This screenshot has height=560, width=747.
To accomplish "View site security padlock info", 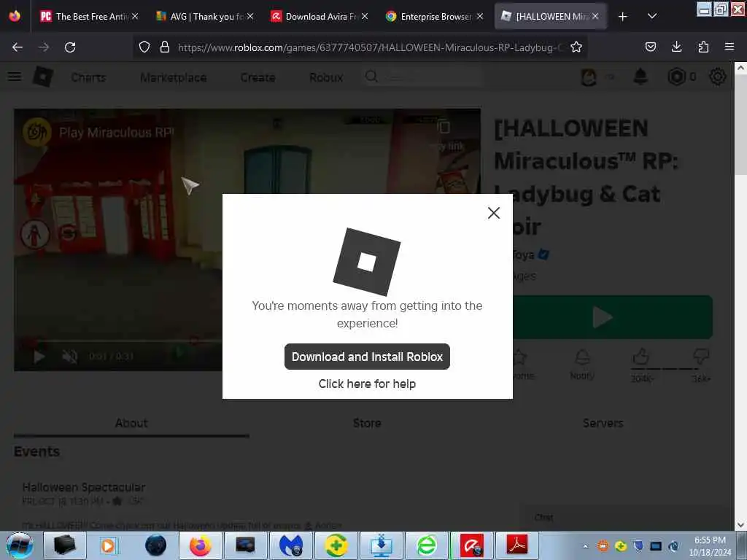I will tap(165, 47).
